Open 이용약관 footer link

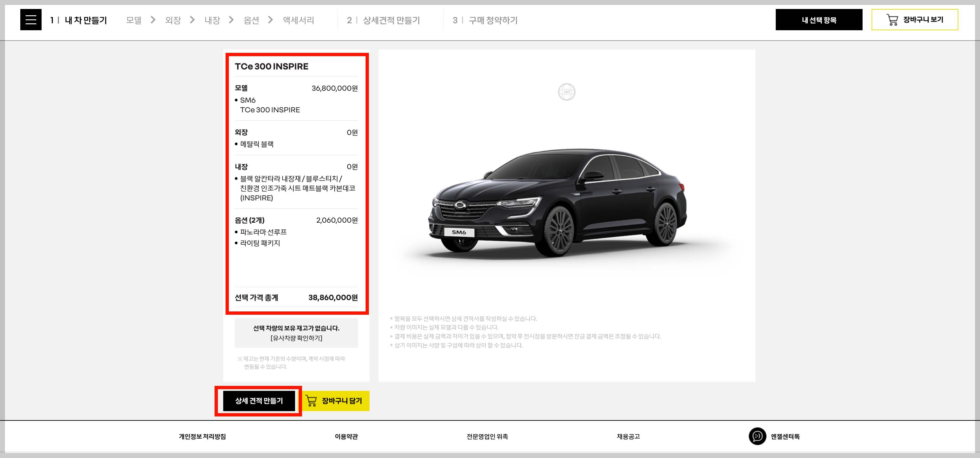click(346, 436)
